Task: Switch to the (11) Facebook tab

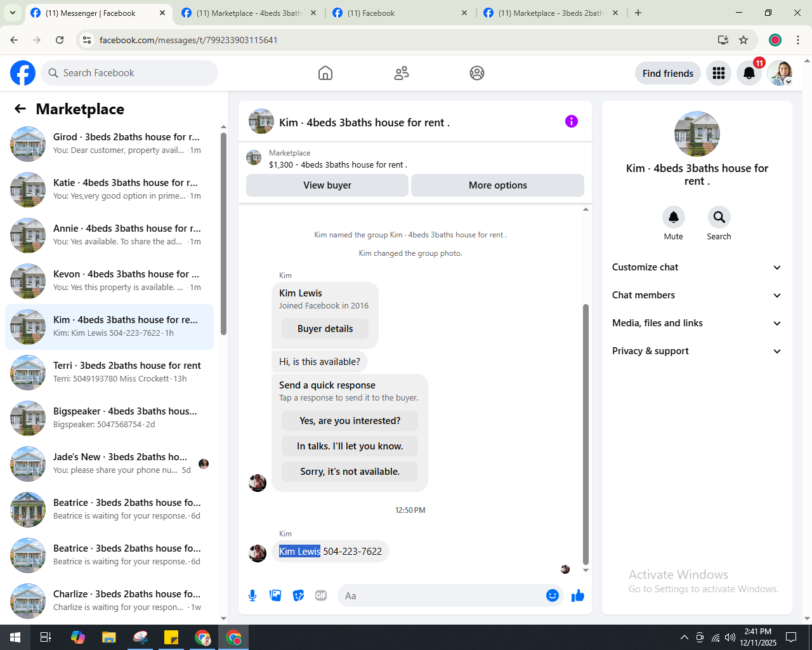Action: (x=400, y=13)
